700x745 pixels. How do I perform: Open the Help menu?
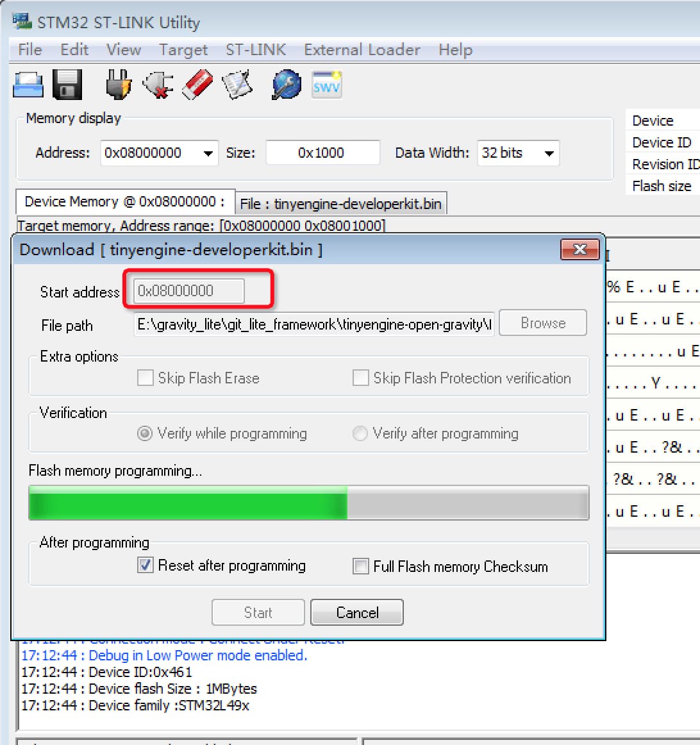[455, 49]
